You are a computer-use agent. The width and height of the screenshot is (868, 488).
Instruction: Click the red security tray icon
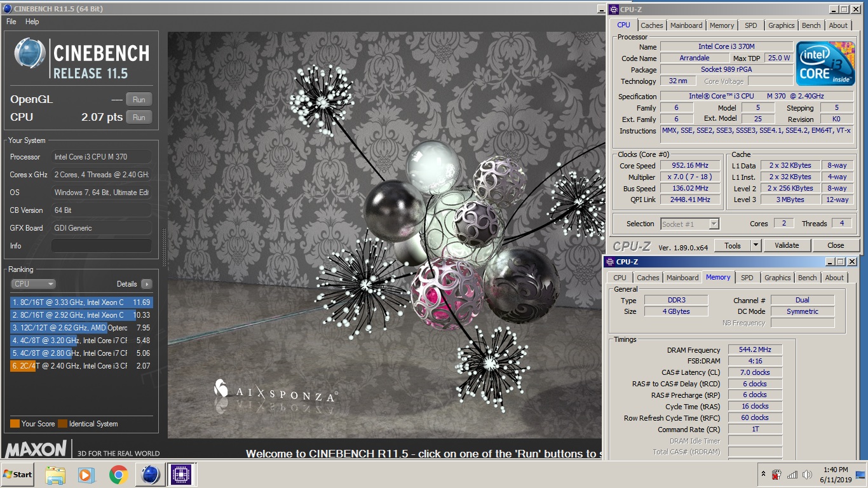pyautogui.click(x=776, y=475)
